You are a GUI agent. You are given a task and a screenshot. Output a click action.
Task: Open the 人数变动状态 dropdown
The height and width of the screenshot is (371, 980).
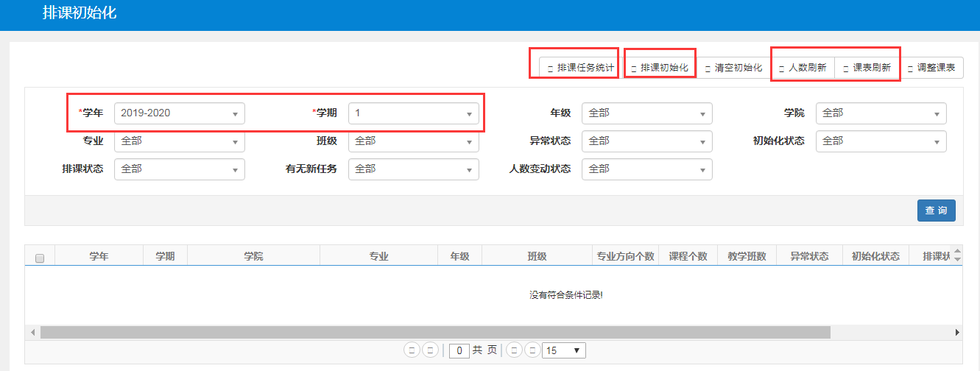point(646,169)
